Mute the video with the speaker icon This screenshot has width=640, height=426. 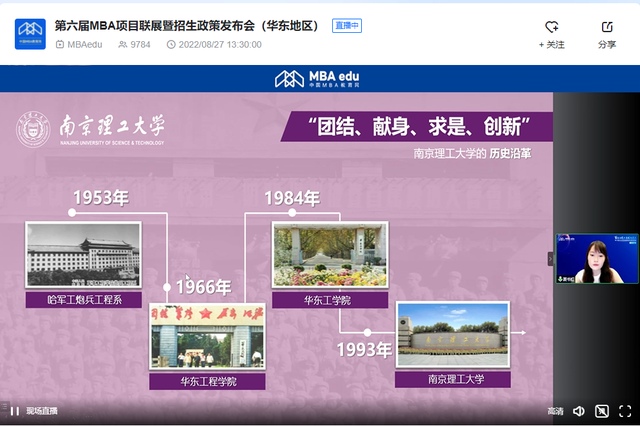(x=578, y=411)
